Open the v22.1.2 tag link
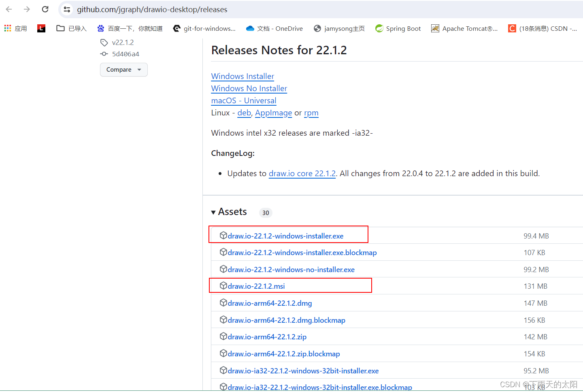The width and height of the screenshot is (583, 392). point(123,43)
